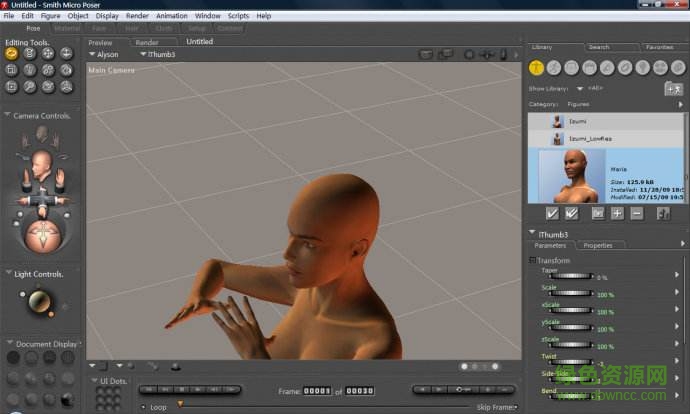Switch to the Properties tab

pyautogui.click(x=598, y=245)
